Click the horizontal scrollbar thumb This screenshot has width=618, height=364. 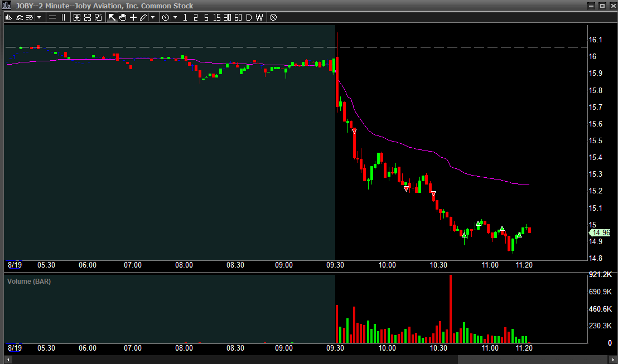(532, 360)
